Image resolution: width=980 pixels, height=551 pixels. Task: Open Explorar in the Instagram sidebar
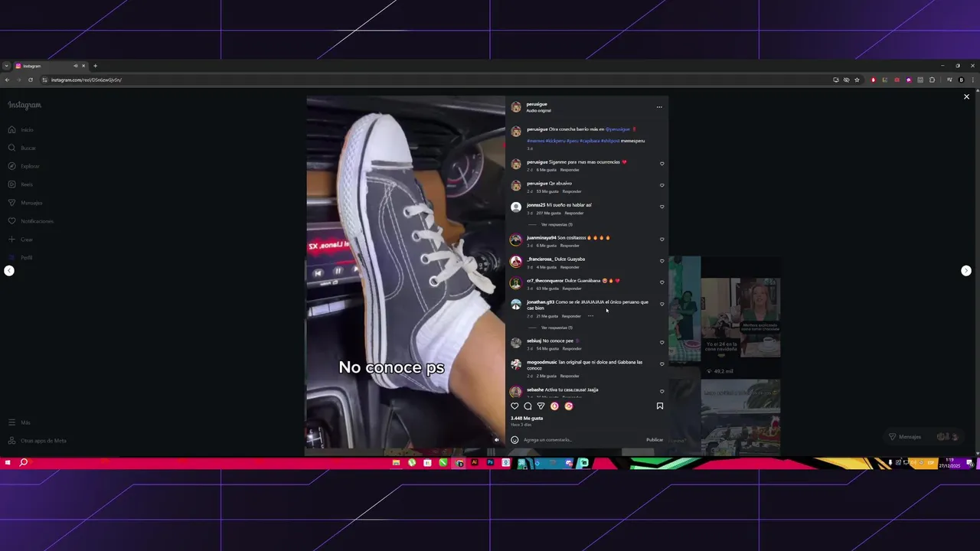pos(24,166)
